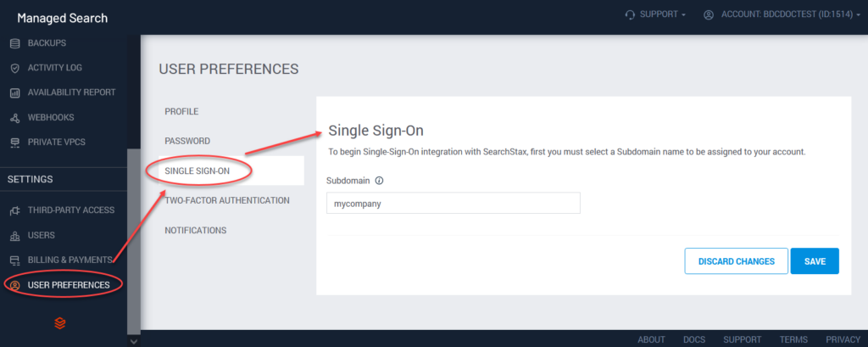Viewport: 868px width, 347px height.
Task: Click the Subdomain info tooltip icon
Action: coord(380,181)
